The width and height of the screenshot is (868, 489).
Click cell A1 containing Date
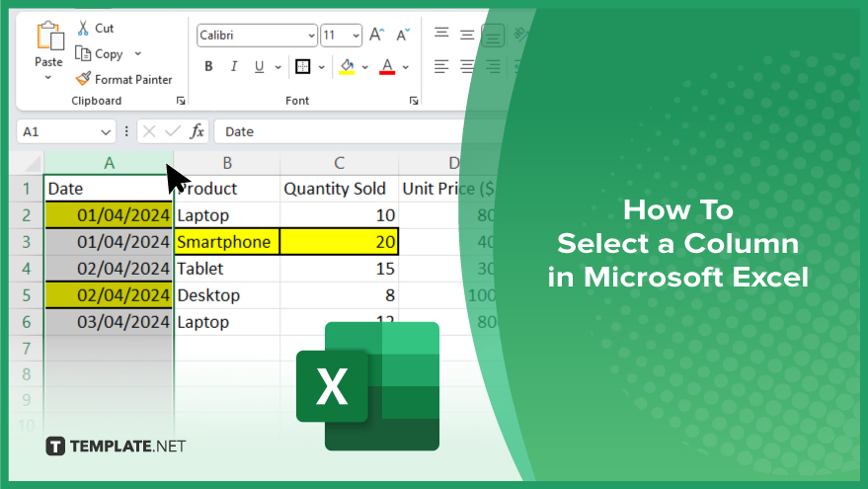pos(109,189)
